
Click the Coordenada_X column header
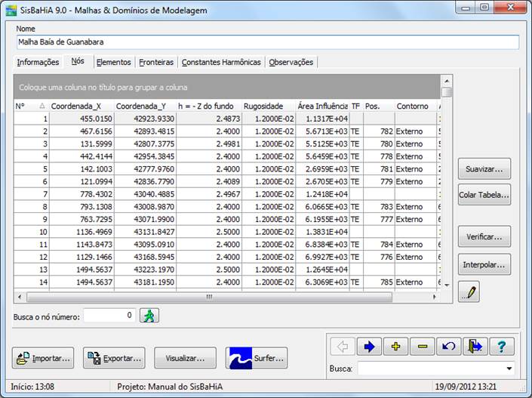[x=81, y=106]
